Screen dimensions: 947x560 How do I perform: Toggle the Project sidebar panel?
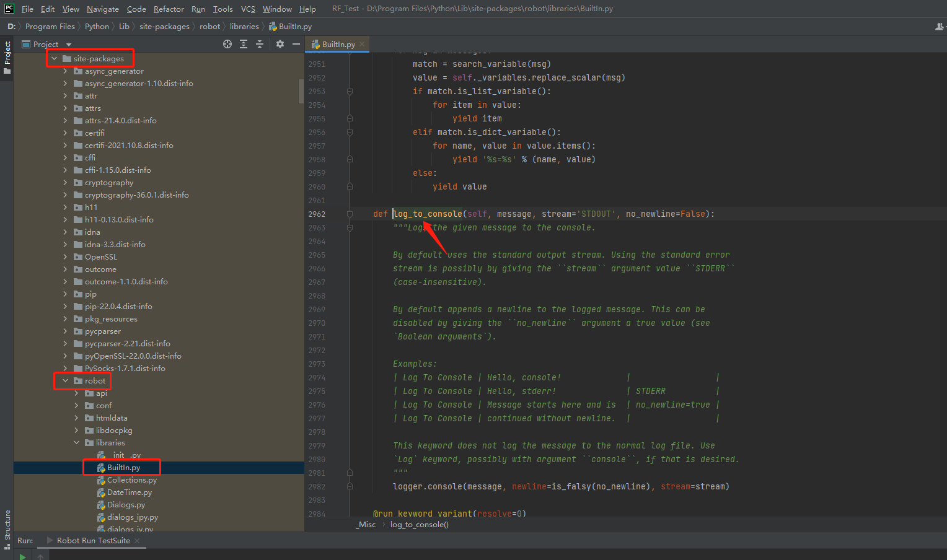click(7, 56)
